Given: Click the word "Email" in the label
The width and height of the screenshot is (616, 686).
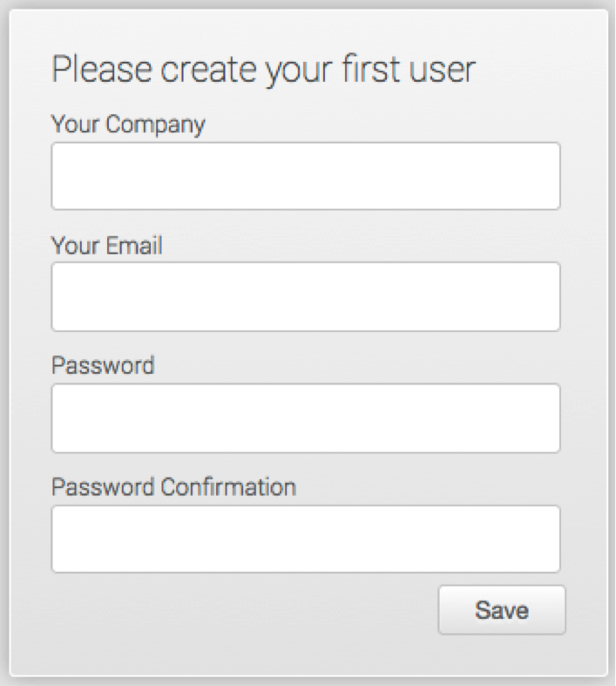Looking at the screenshot, I should coord(134,246).
